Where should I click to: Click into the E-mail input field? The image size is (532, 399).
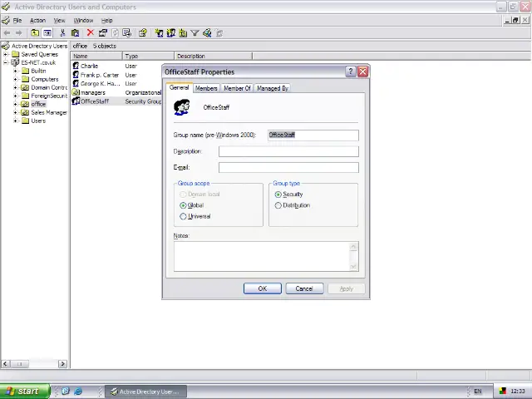(288, 167)
